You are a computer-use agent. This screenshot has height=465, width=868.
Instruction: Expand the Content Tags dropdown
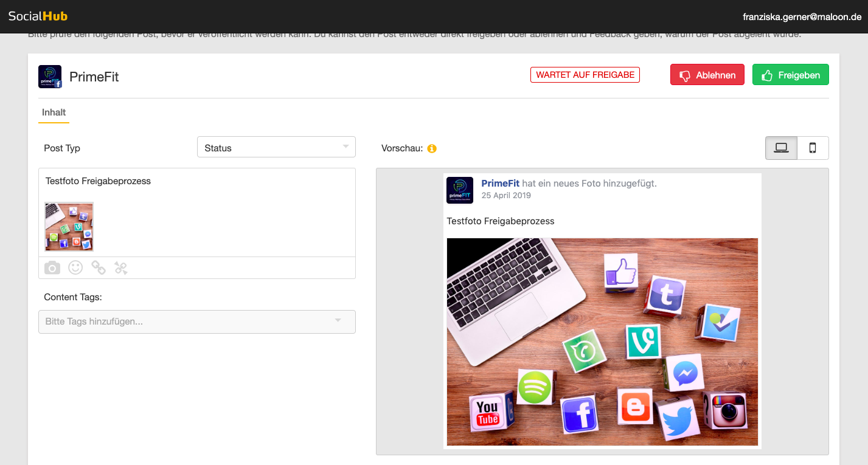[x=197, y=322]
